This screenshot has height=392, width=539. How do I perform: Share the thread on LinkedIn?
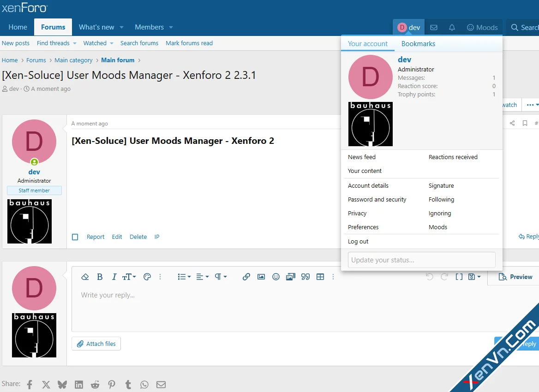click(79, 385)
